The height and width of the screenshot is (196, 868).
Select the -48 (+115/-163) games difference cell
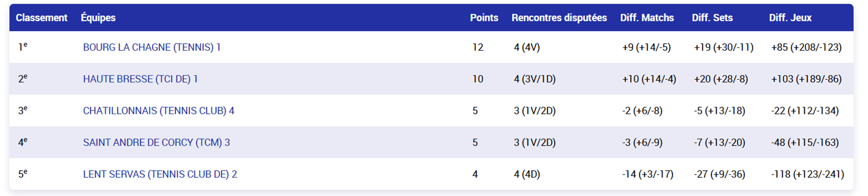pyautogui.click(x=805, y=143)
